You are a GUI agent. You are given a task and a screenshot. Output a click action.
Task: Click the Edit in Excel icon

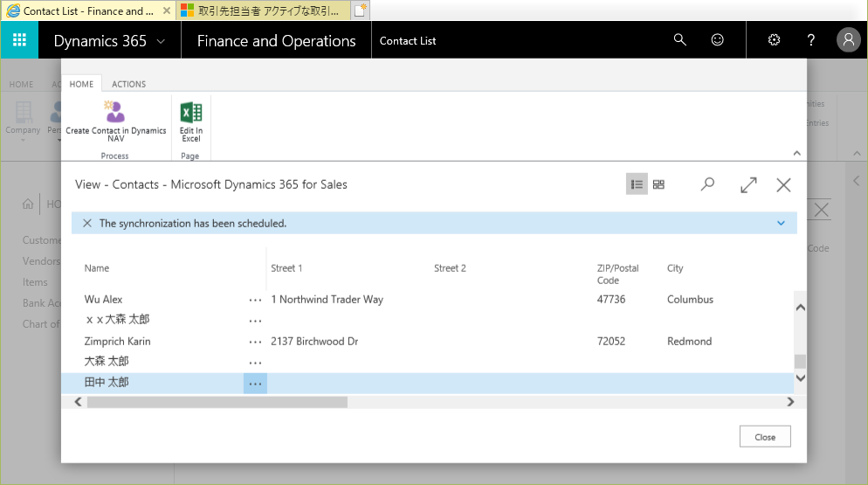click(x=190, y=113)
